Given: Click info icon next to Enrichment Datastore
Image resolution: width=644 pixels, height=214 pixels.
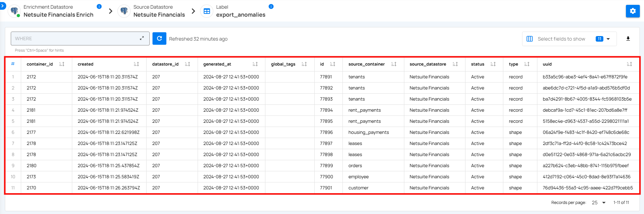Looking at the screenshot, I should pos(99,7).
